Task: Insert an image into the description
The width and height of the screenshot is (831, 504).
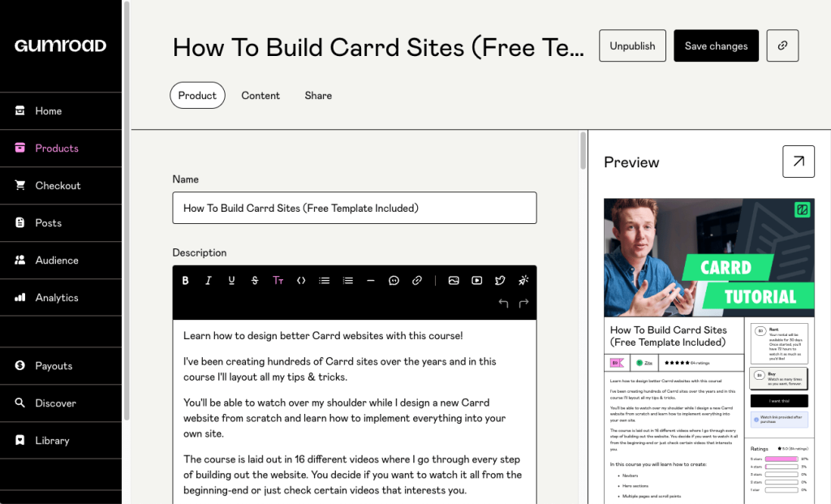Action: coord(454,280)
